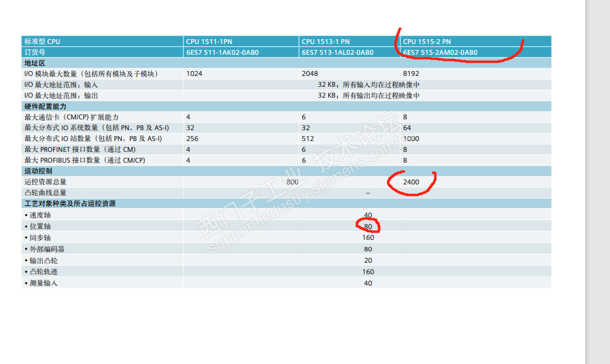Click 'I/O 最大地址范围:输出' label

61,96
